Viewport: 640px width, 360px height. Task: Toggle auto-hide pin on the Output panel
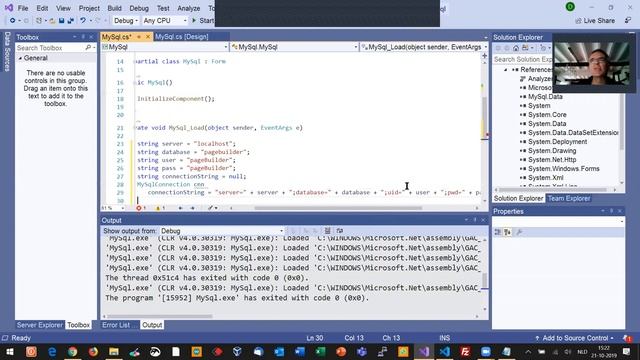pos(475,220)
